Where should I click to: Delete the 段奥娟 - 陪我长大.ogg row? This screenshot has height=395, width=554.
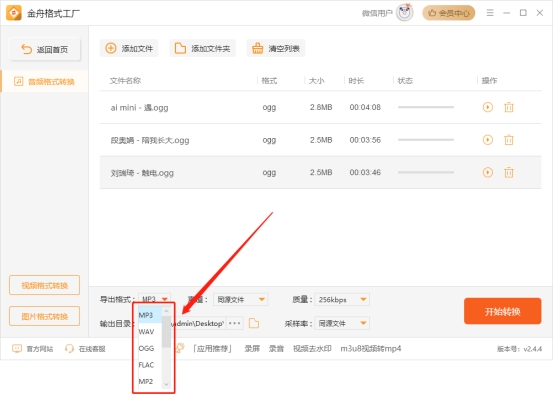pyautogui.click(x=508, y=140)
